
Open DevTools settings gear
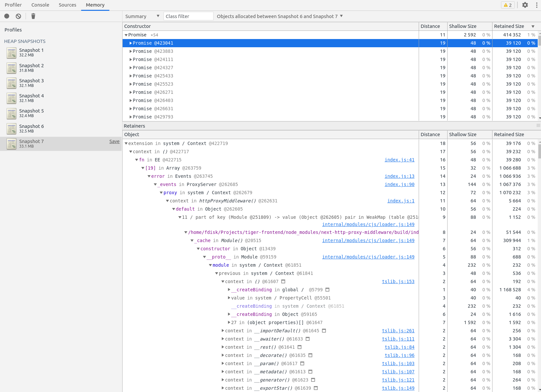[525, 5]
